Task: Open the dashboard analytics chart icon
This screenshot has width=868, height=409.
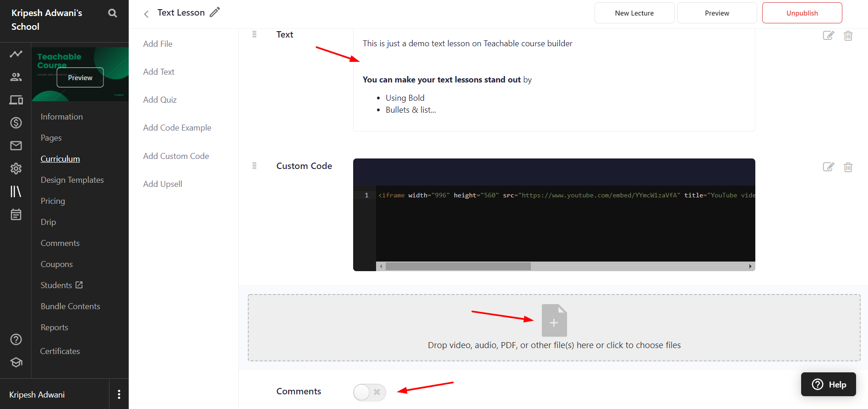Action: coord(16,54)
